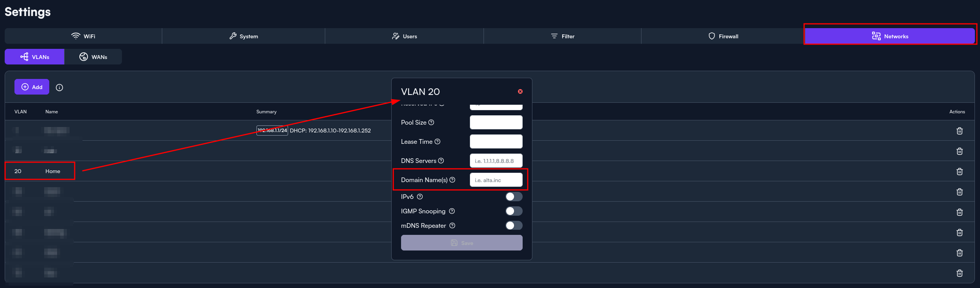980x288 pixels.
Task: Show help for DNS Servers
Action: (441, 161)
